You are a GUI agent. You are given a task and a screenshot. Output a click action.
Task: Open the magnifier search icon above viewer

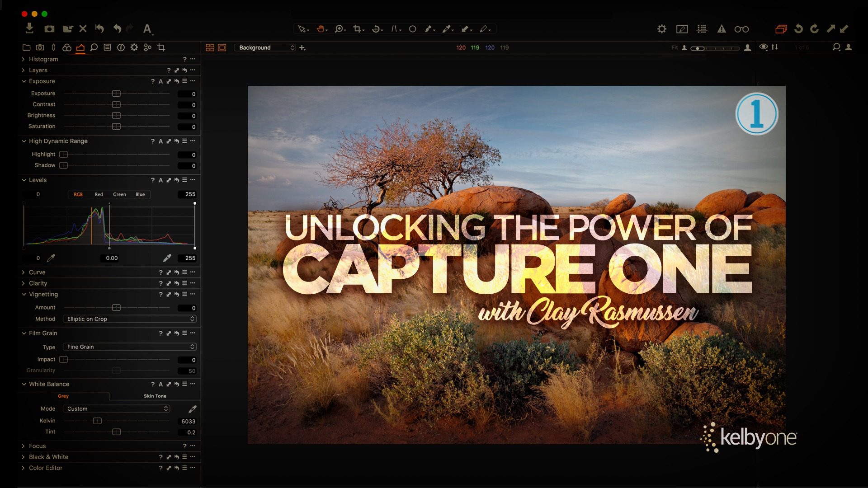[836, 47]
